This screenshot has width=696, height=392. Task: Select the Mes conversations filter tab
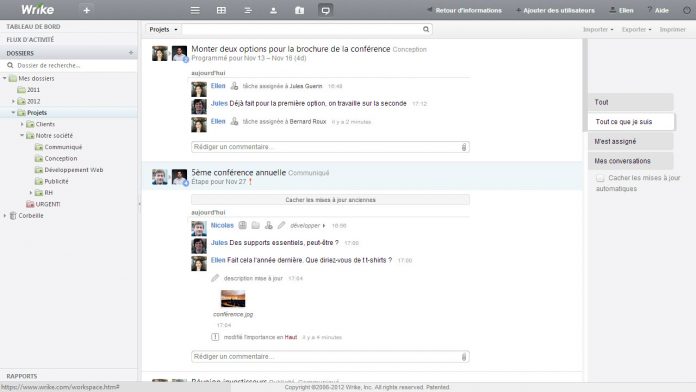[x=630, y=161]
